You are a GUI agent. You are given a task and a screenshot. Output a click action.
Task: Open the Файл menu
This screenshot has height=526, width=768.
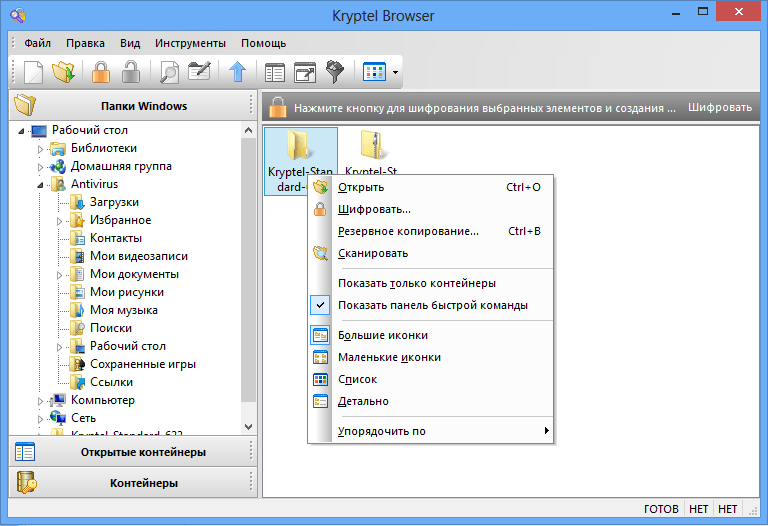[38, 43]
